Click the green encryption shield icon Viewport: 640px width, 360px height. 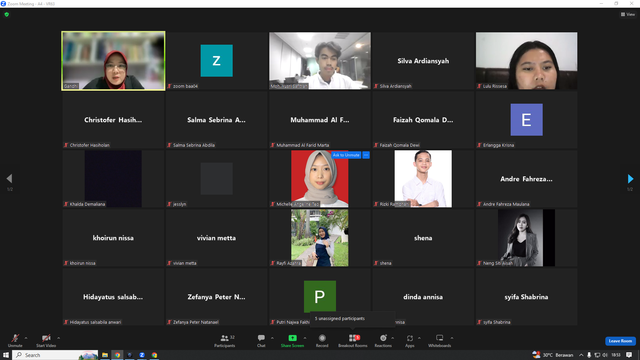pyautogui.click(x=7, y=14)
